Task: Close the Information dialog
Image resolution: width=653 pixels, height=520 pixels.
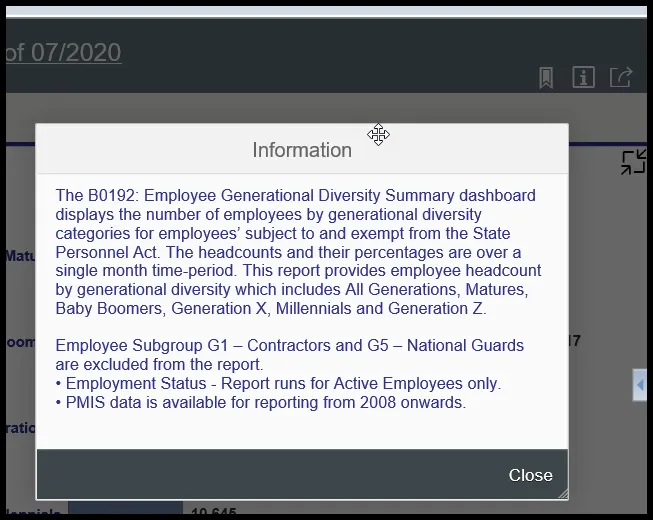Action: [x=530, y=475]
